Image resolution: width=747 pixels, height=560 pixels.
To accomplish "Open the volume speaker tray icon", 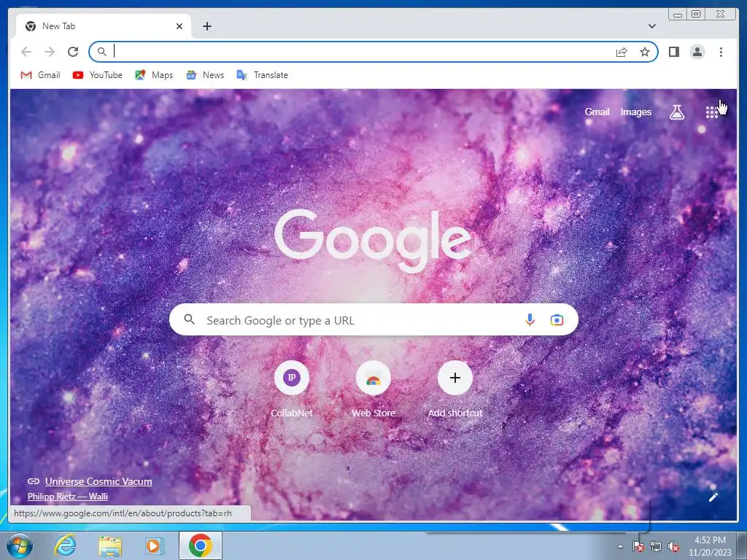I will click(673, 547).
